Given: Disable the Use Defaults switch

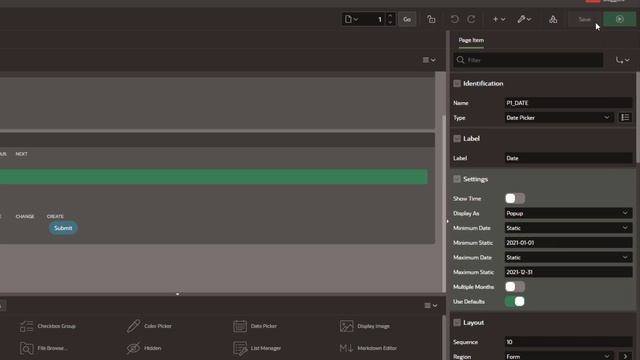Looking at the screenshot, I should click(x=515, y=301).
